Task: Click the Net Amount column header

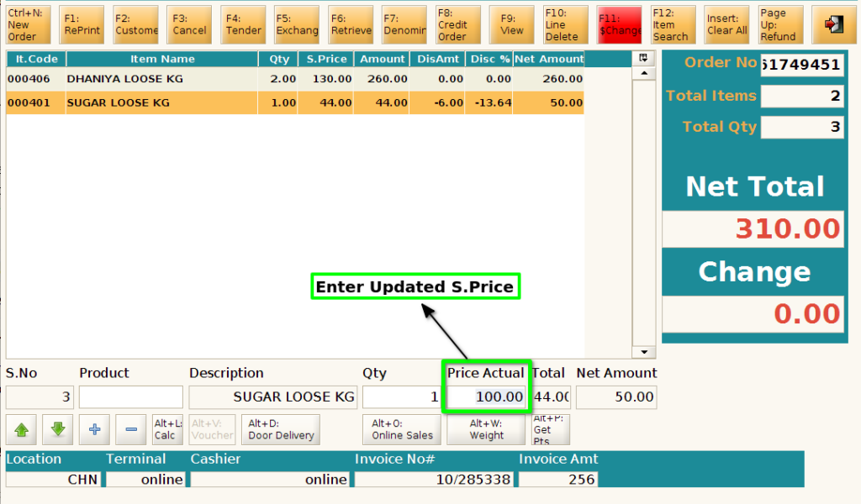Action: (x=548, y=59)
